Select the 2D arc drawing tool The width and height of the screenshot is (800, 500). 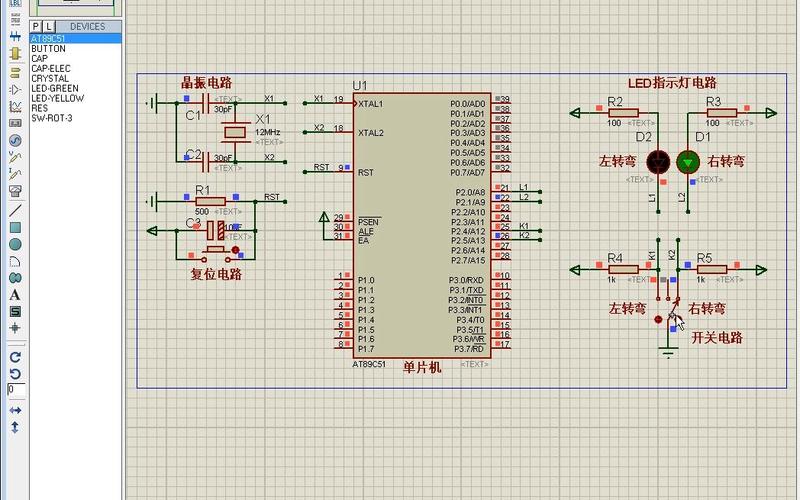click(15, 262)
